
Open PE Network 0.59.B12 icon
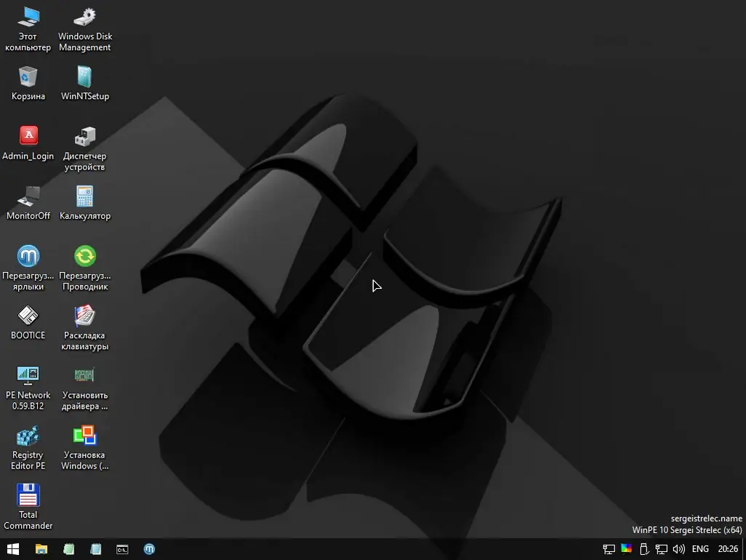(x=28, y=388)
